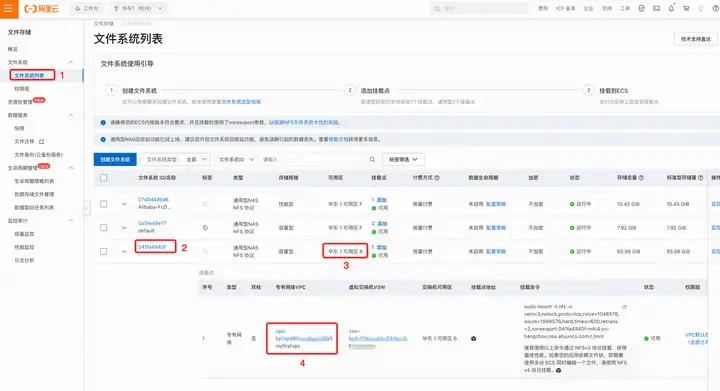Screen dimensions: 720x391
Task: Copy the mount command via copy icon
Action: point(624,307)
